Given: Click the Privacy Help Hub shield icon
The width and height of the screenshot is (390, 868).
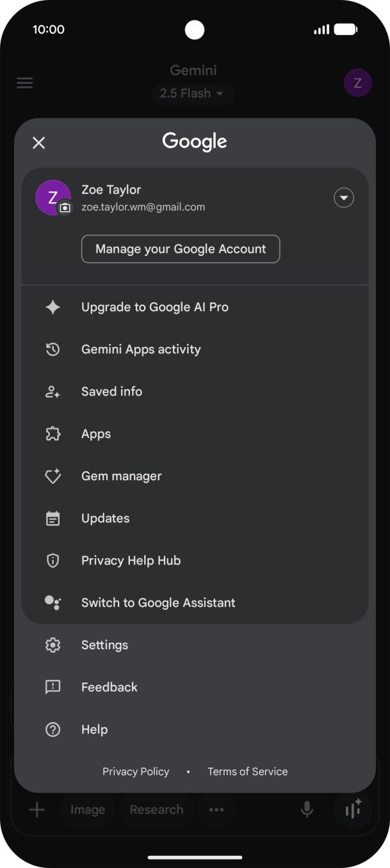Looking at the screenshot, I should click(53, 561).
